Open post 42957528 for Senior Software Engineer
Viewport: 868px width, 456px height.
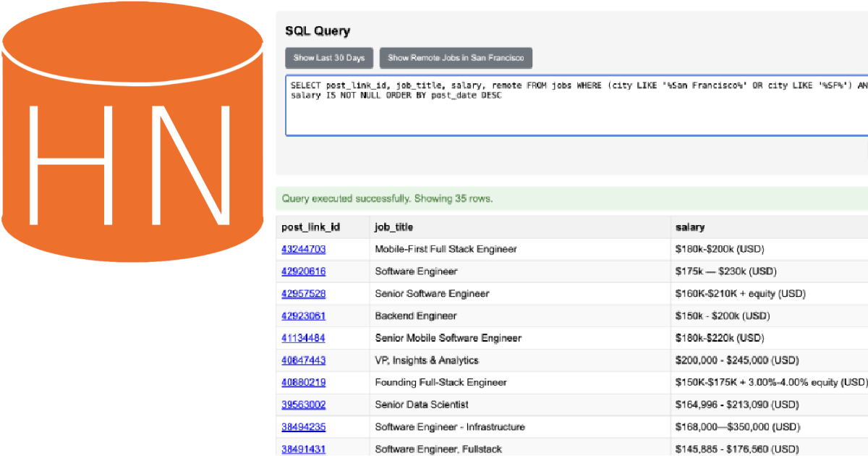[x=303, y=293]
